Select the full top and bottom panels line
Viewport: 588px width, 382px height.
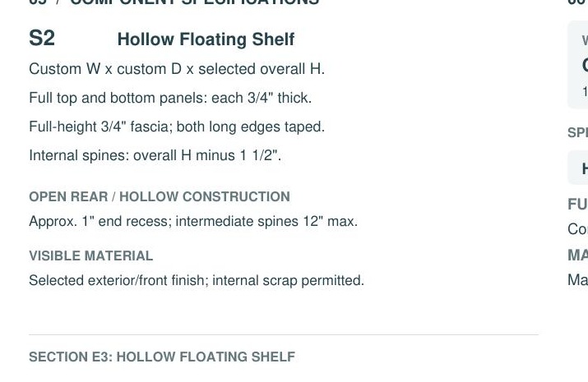click(x=170, y=98)
